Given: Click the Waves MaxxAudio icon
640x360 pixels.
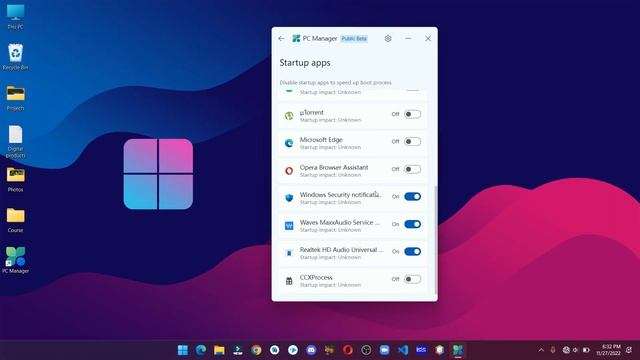Looking at the screenshot, I should point(289,226).
